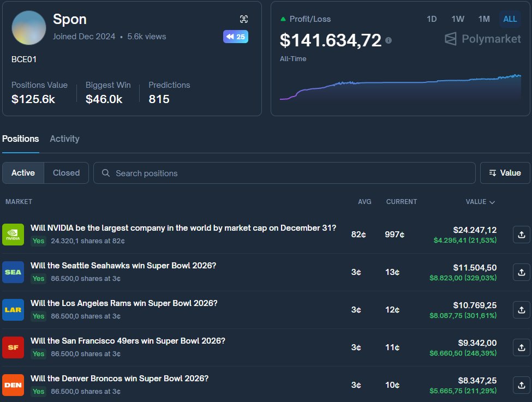
Task: Click the profile scan/share icon next to Spon
Action: 243,19
